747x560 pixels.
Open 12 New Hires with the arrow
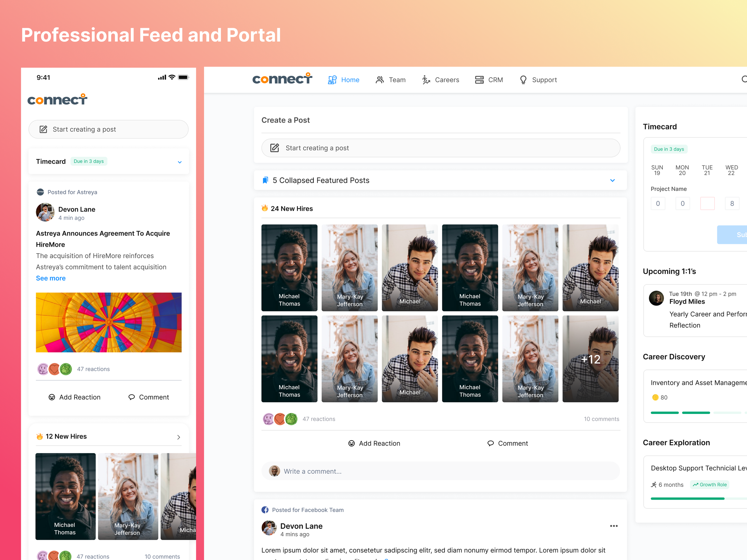tap(179, 437)
